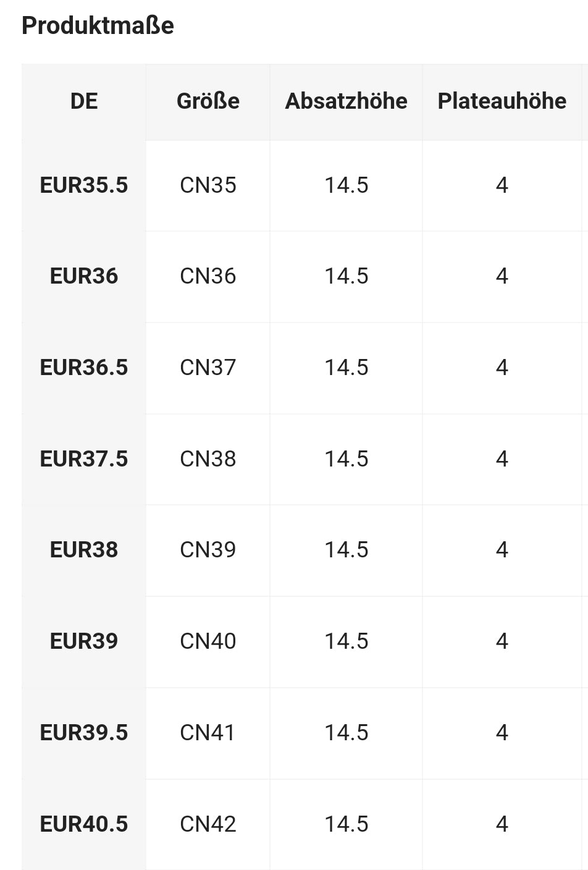Select the EUR39 row label
Viewport: 588px width, 870px height.
pos(84,641)
